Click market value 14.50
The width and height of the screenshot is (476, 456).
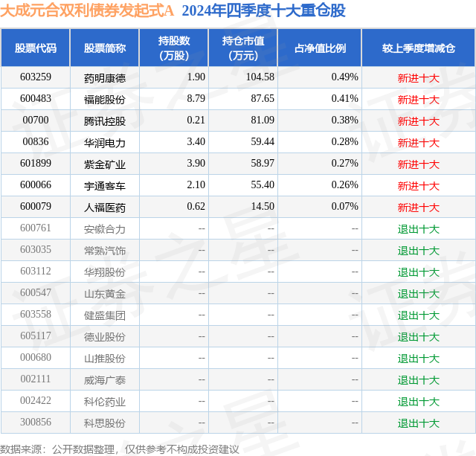tap(263, 207)
